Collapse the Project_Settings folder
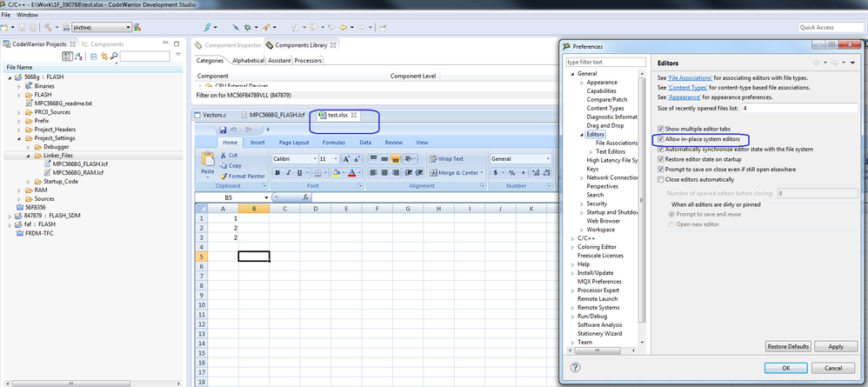This screenshot has height=387, width=868. [x=19, y=138]
